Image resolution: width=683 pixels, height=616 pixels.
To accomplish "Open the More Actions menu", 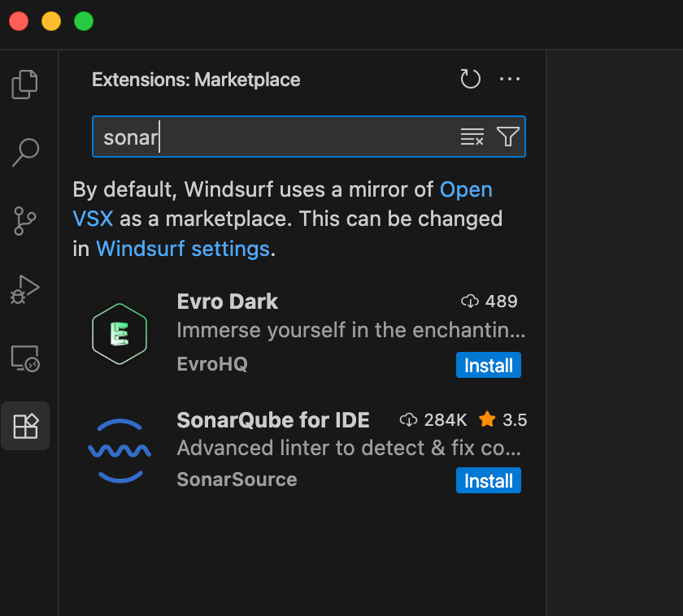I will 510,79.
